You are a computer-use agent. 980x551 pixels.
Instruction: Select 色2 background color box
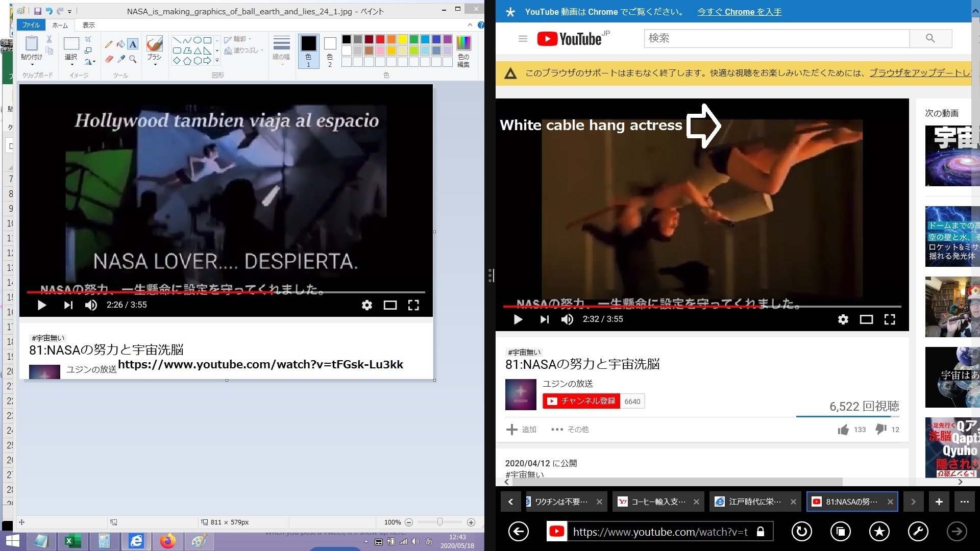pos(330,51)
